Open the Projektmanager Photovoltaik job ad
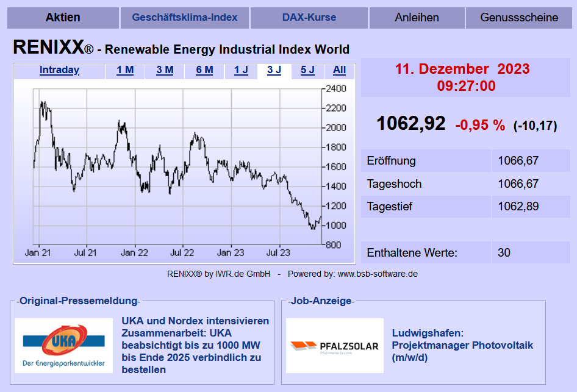The width and height of the screenshot is (577, 392). click(x=462, y=345)
